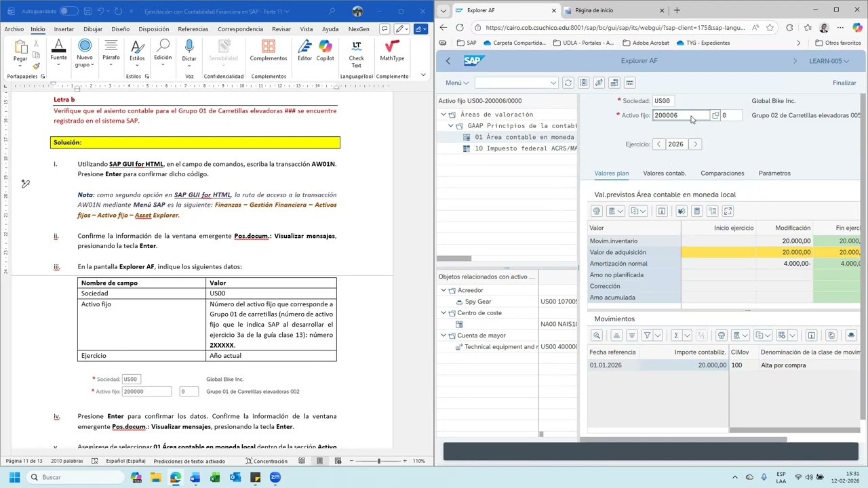Open the Editor tool in Word ribbon
Viewport: 868px width, 488px height.
305,51
